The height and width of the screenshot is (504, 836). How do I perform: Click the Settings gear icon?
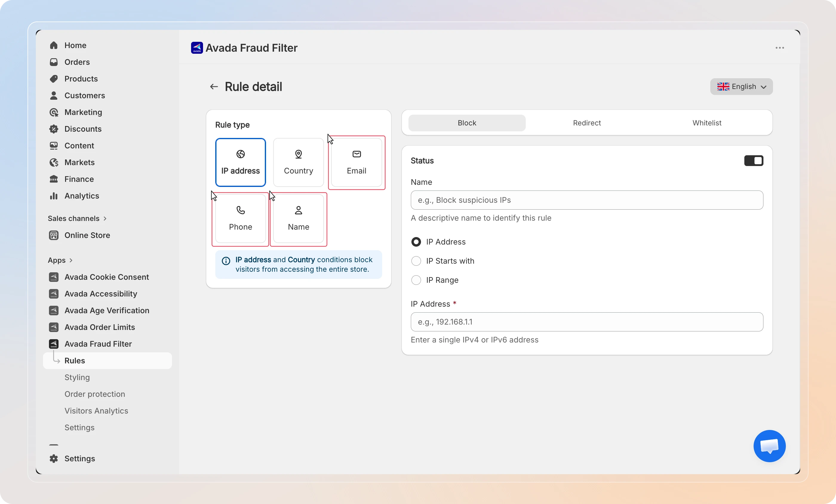coord(54,459)
